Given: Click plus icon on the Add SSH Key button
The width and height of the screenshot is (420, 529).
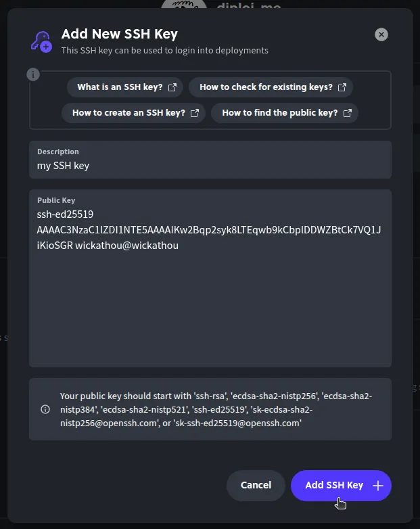Looking at the screenshot, I should [378, 485].
